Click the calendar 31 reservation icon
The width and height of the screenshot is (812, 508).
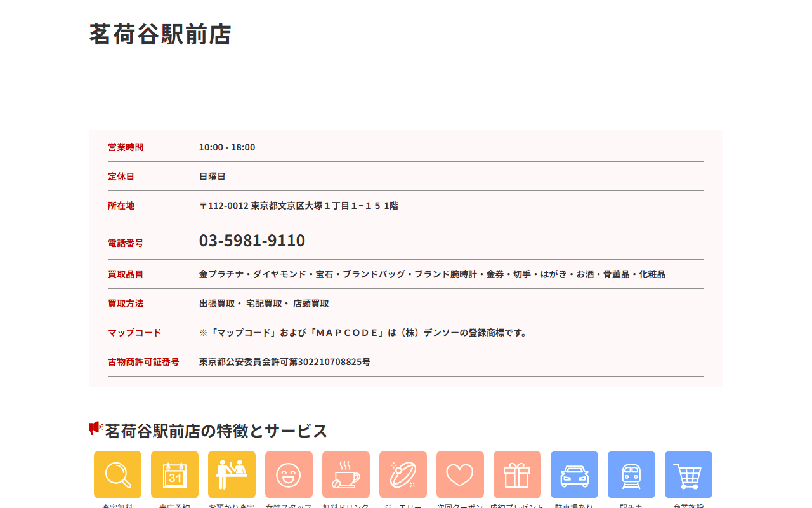[174, 474]
